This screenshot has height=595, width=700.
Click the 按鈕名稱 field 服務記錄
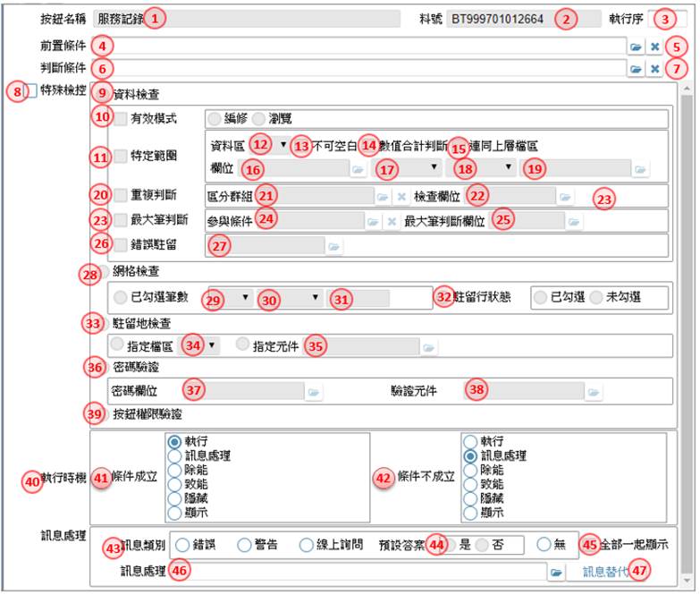247,19
